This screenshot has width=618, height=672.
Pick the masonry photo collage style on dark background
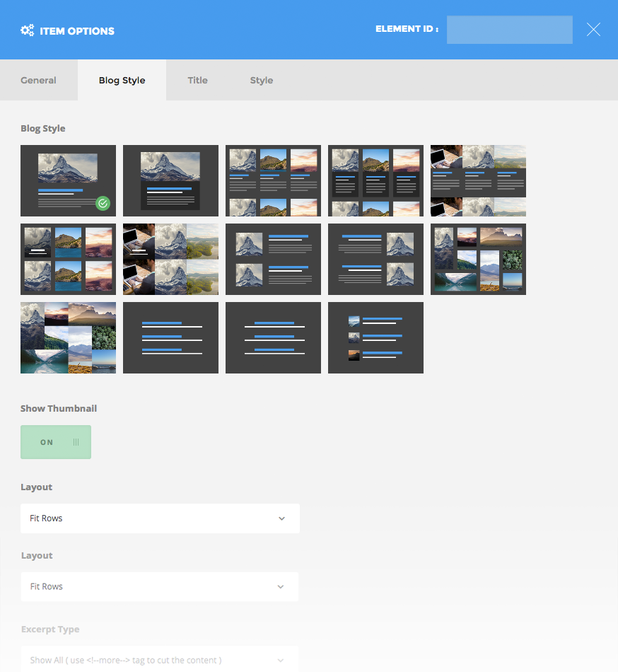tap(478, 259)
